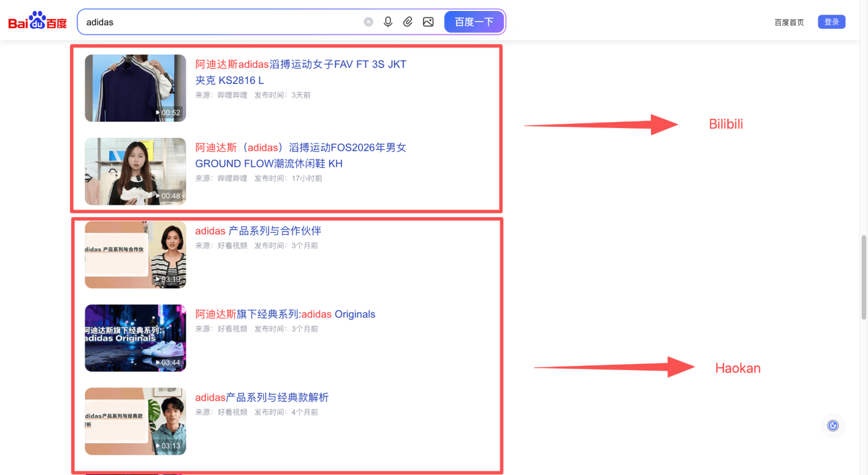Open the adidas Originals 经典系列 title link
The width and height of the screenshot is (868, 475).
click(x=285, y=315)
